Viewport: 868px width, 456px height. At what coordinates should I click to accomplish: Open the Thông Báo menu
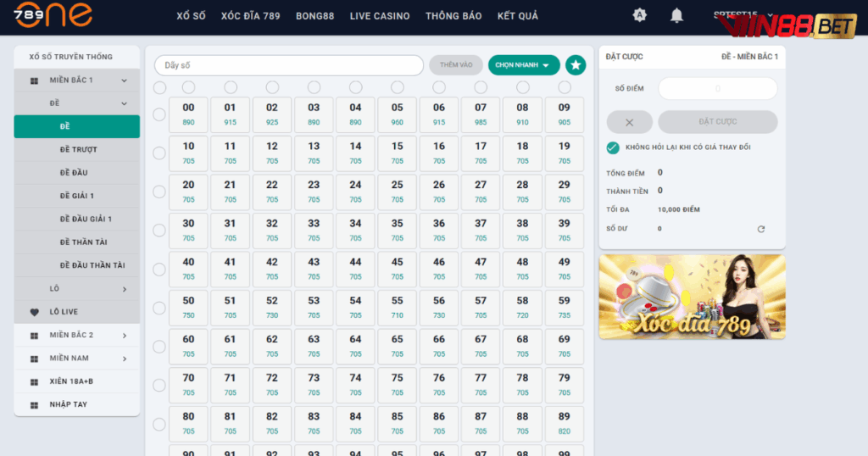[x=453, y=16]
